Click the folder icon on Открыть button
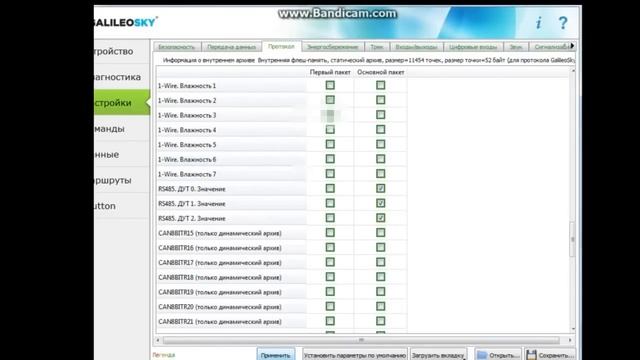 pyautogui.click(x=482, y=355)
